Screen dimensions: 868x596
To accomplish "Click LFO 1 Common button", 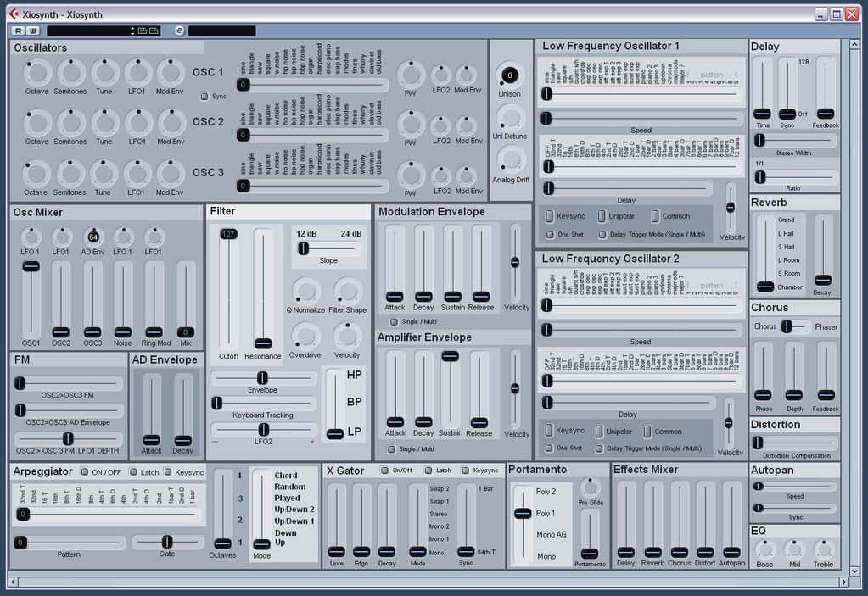I will click(655, 216).
